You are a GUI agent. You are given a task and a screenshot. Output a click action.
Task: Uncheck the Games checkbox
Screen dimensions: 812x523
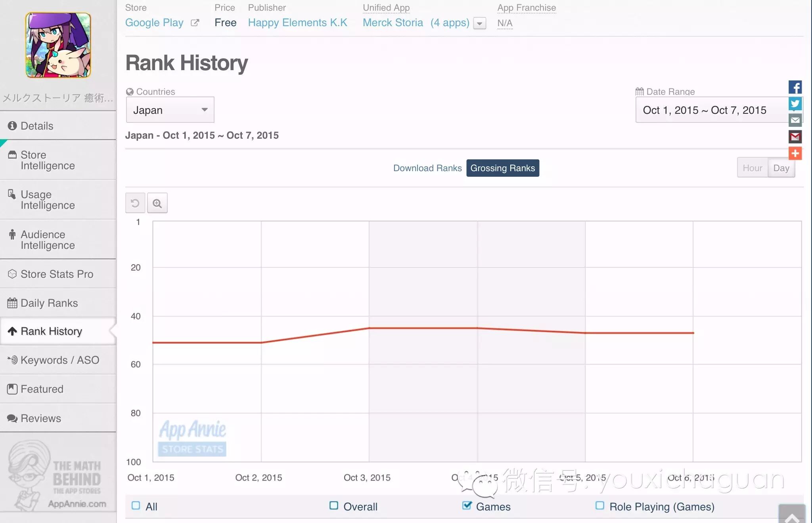(467, 506)
